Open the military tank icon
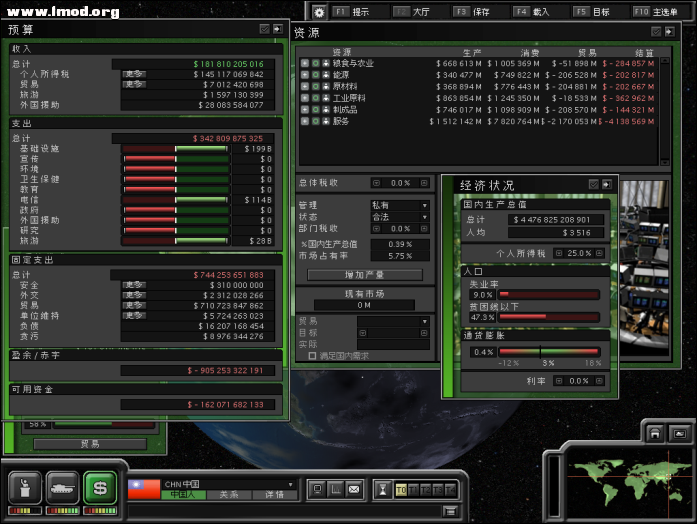This screenshot has height=524, width=697. [62, 487]
